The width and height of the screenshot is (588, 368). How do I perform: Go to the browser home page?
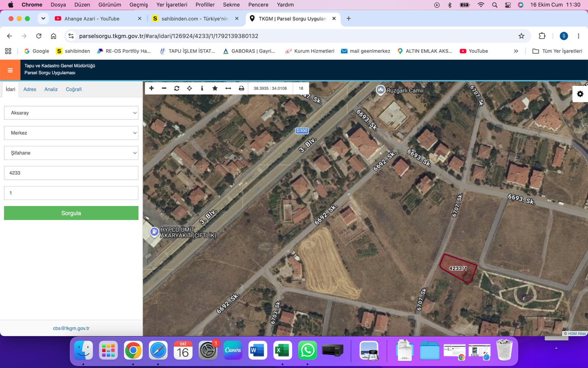pyautogui.click(x=53, y=36)
